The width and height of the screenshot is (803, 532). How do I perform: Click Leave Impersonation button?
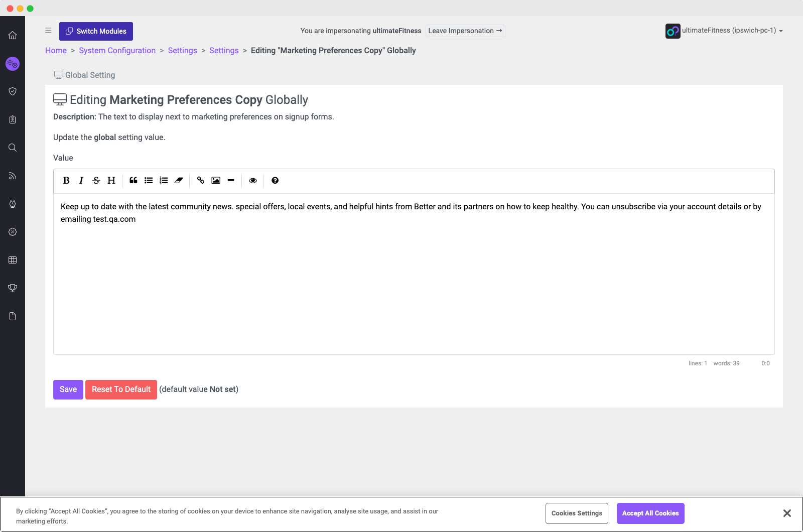465,31
